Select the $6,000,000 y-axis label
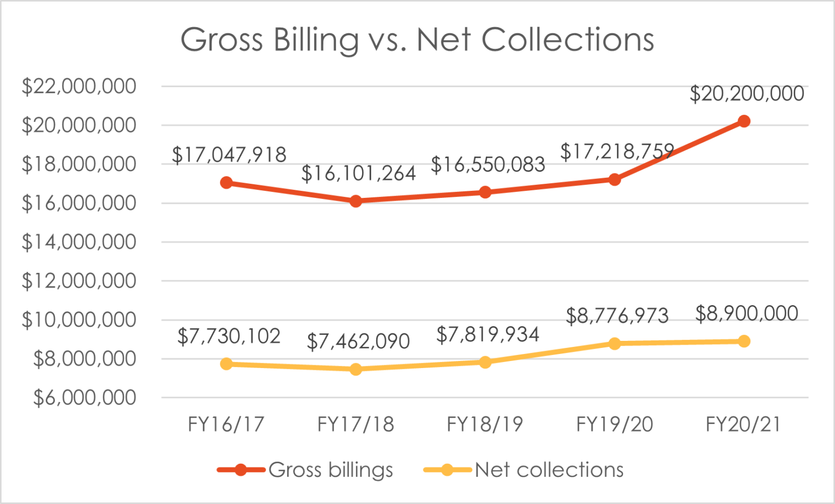Image resolution: width=835 pixels, height=504 pixels. 85,398
